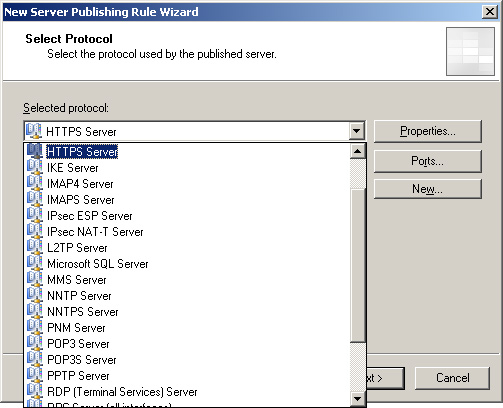
Task: Click the NNTPS Server protocol icon
Action: [35, 311]
